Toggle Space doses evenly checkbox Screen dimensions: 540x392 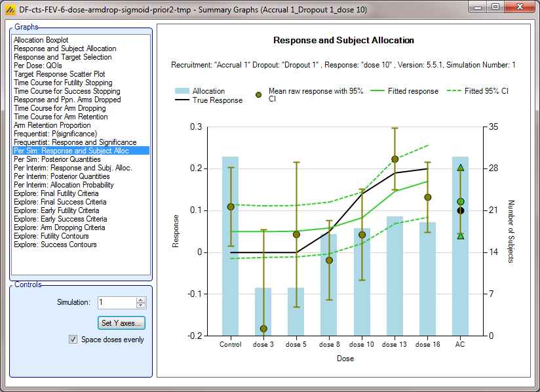click(x=73, y=340)
